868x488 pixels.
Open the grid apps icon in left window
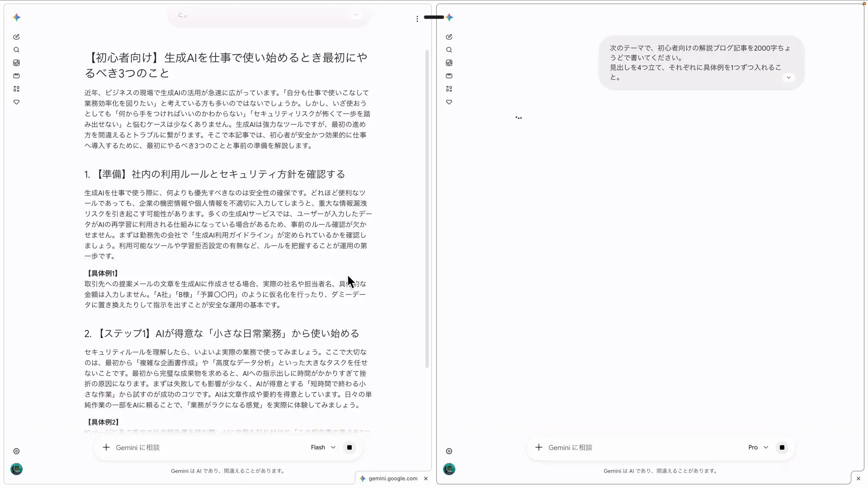pyautogui.click(x=17, y=89)
